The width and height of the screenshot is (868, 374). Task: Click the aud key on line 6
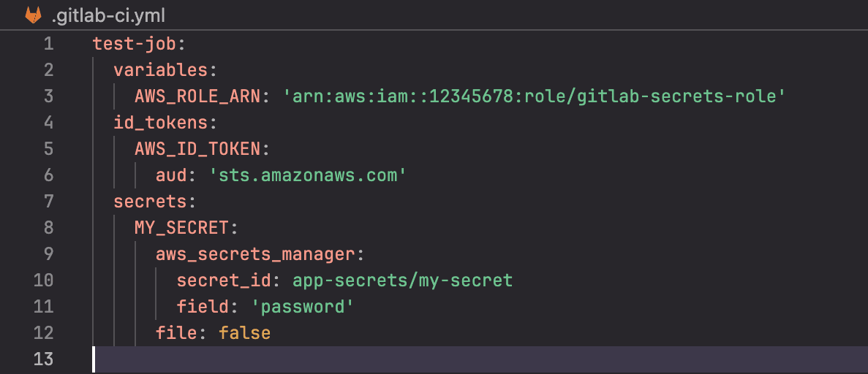click(172, 175)
